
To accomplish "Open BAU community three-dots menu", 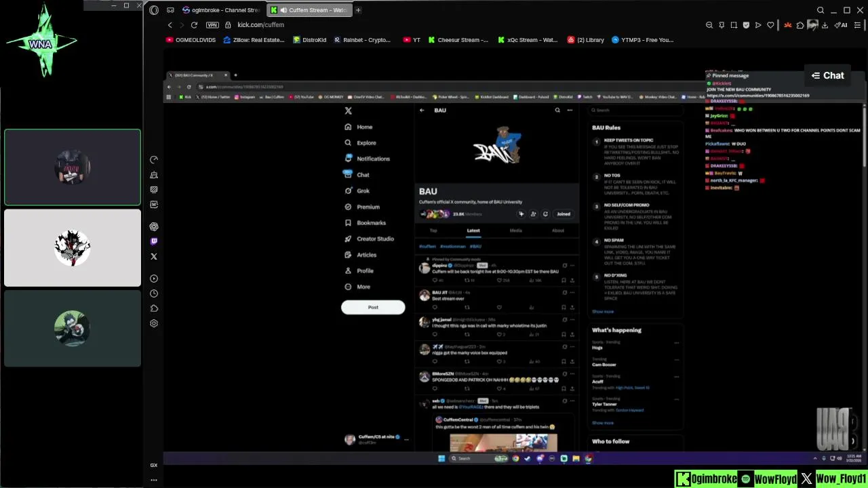I will coord(570,110).
